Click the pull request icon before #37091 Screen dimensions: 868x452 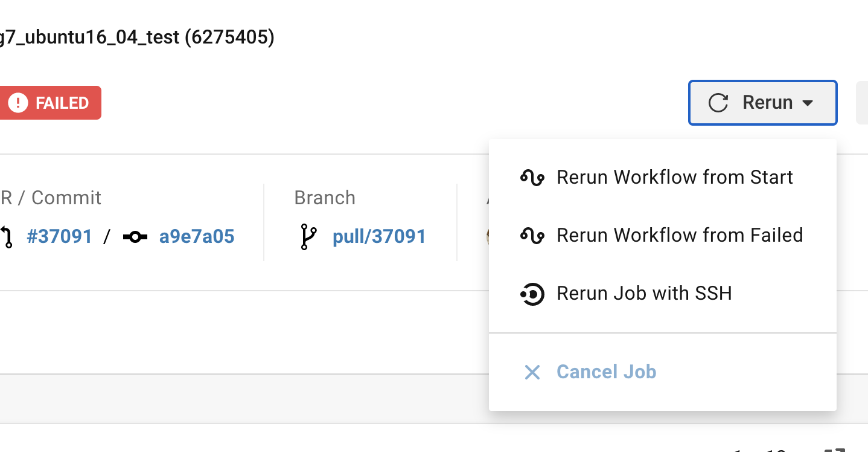[7, 237]
